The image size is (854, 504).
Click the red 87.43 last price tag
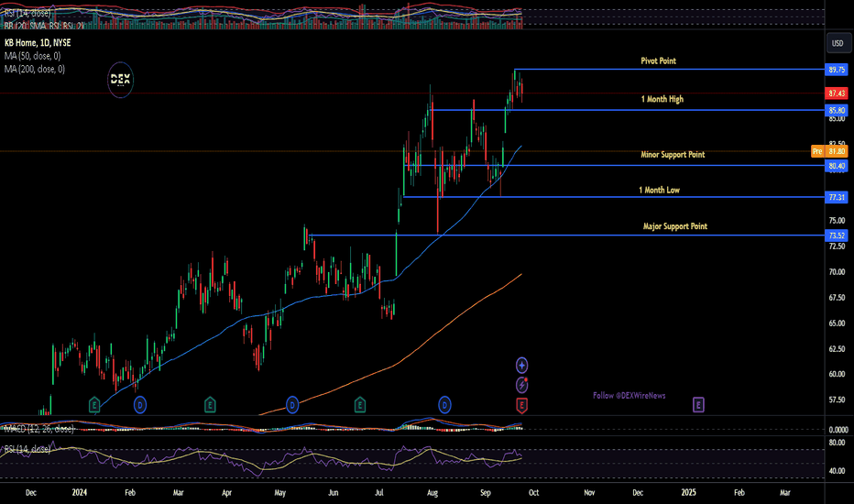(x=837, y=93)
